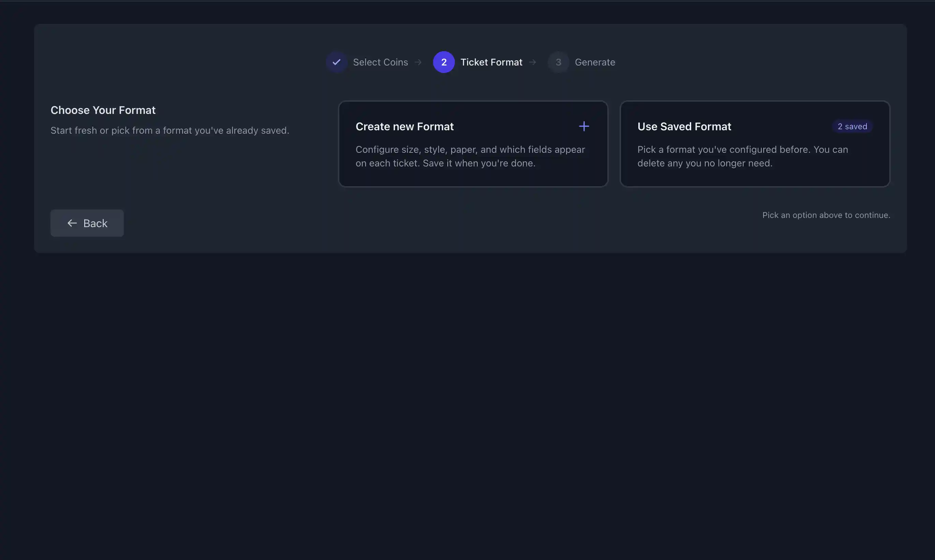Click the completed checkmark step circle
This screenshot has width=935, height=560.
(336, 62)
